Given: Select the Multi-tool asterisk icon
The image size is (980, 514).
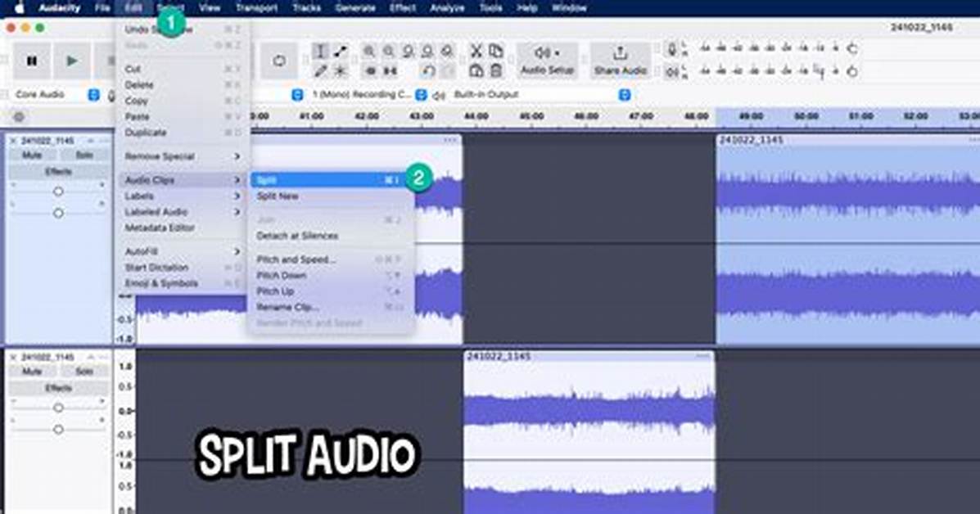Looking at the screenshot, I should [340, 70].
